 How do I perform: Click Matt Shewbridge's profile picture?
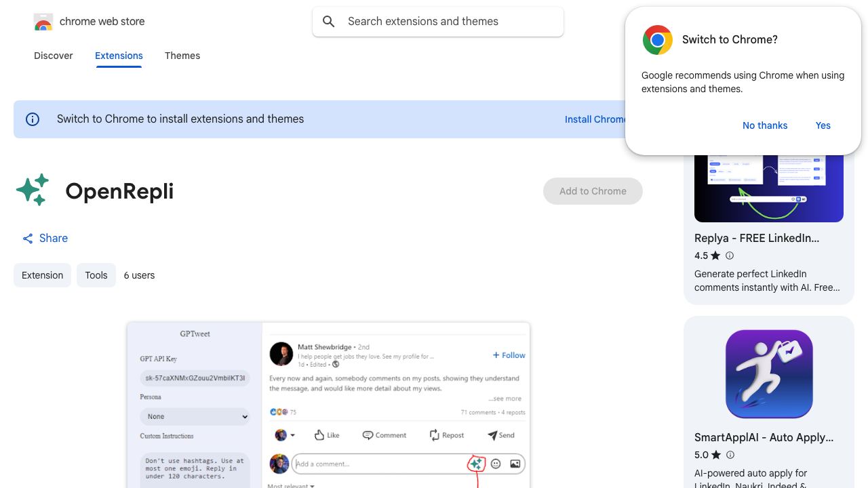281,354
